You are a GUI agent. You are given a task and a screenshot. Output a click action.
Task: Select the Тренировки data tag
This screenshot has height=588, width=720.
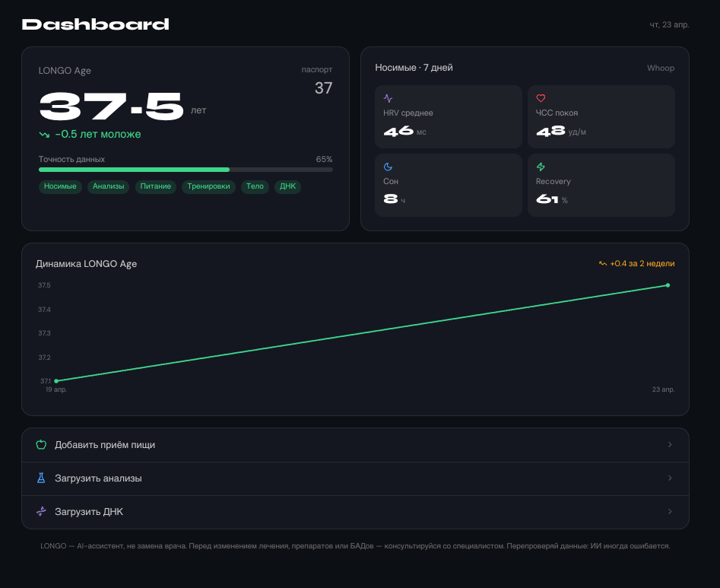click(208, 186)
